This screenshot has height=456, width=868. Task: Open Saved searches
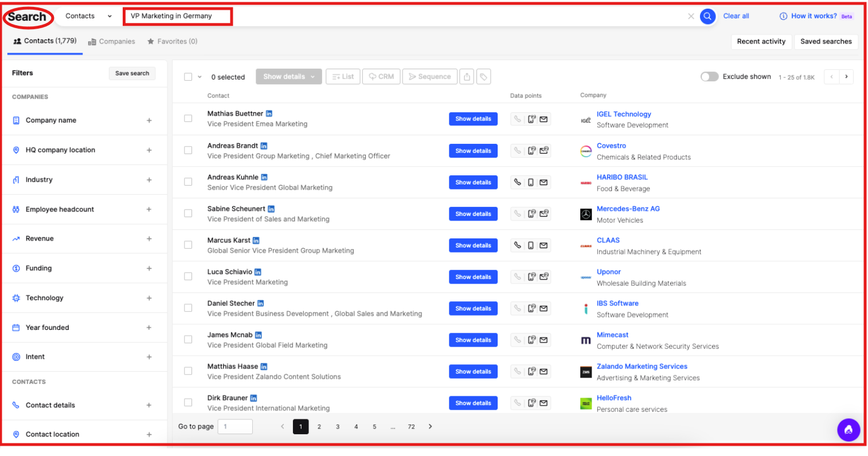(x=826, y=41)
